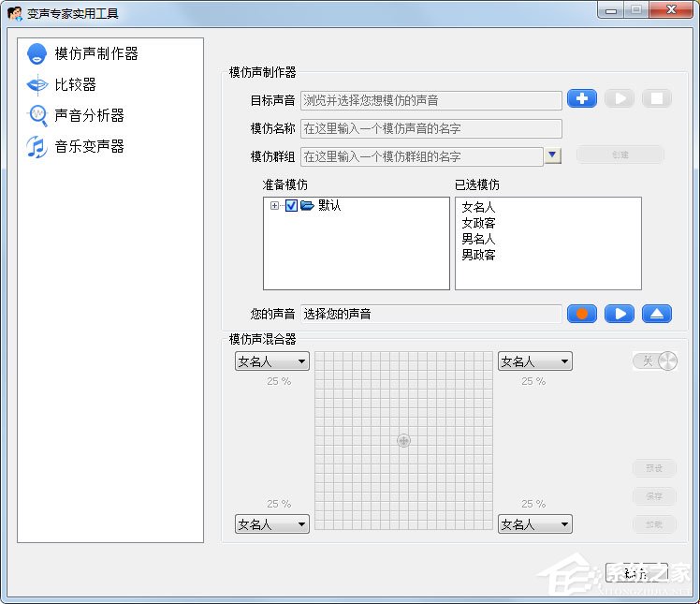The width and height of the screenshot is (700, 604).
Task: Open the bottom-left 女名人 mixer dropdown
Action: click(272, 524)
